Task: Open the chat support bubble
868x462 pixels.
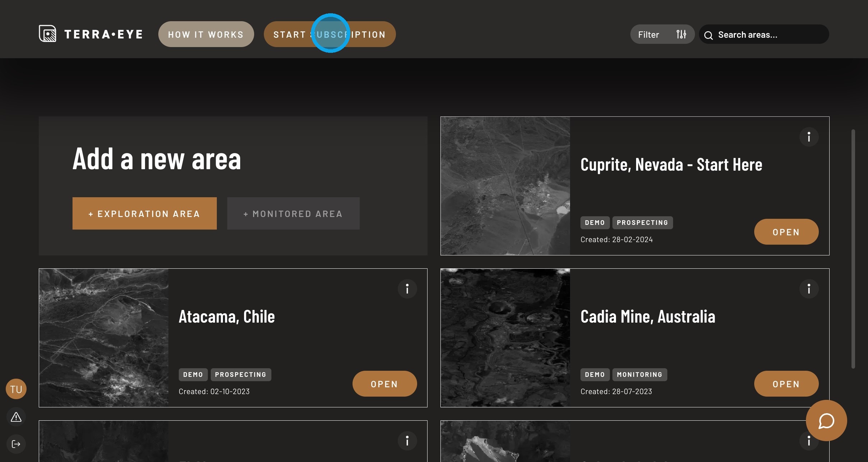Action: (826, 421)
